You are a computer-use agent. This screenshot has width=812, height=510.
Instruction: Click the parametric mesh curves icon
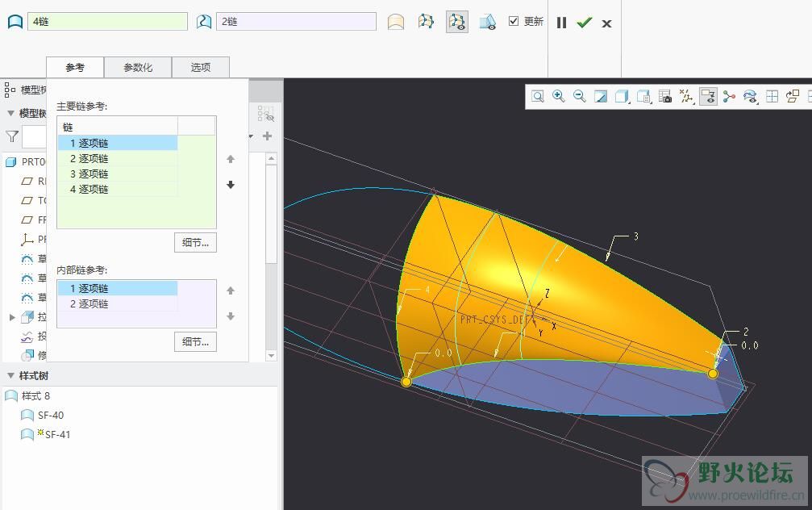pyautogui.click(x=427, y=22)
